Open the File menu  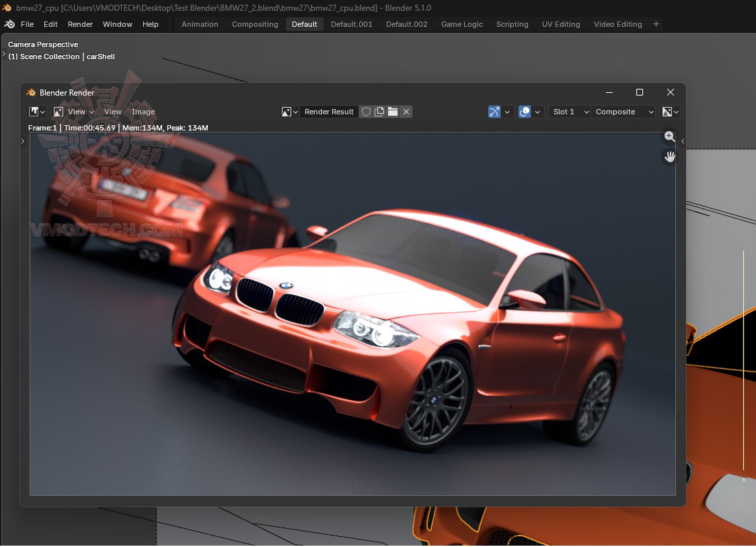(27, 24)
